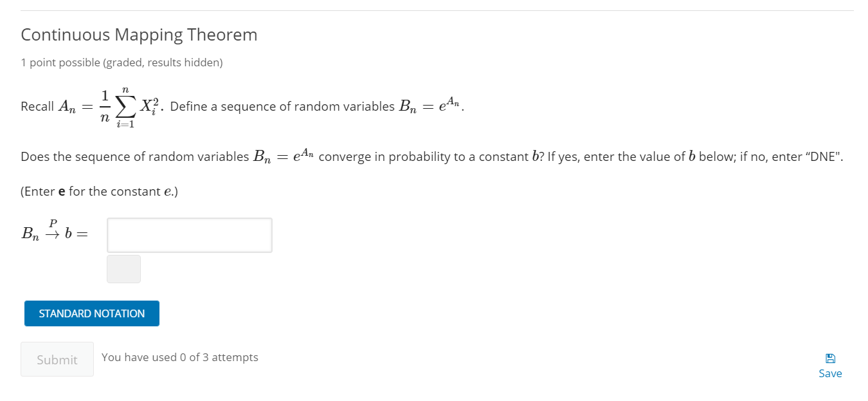Click the Save floppy icon to store answer
868x401 pixels.
831,358
